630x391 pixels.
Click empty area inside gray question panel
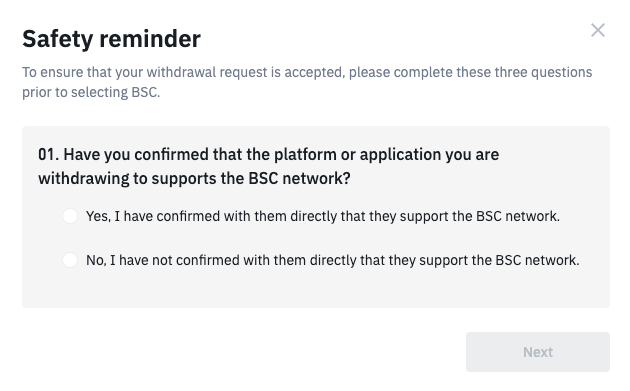[x=316, y=289]
